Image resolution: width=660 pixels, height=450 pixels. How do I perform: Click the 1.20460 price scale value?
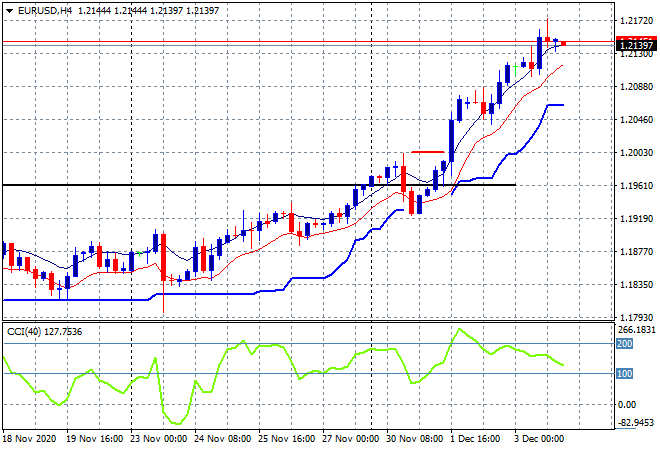[x=636, y=120]
